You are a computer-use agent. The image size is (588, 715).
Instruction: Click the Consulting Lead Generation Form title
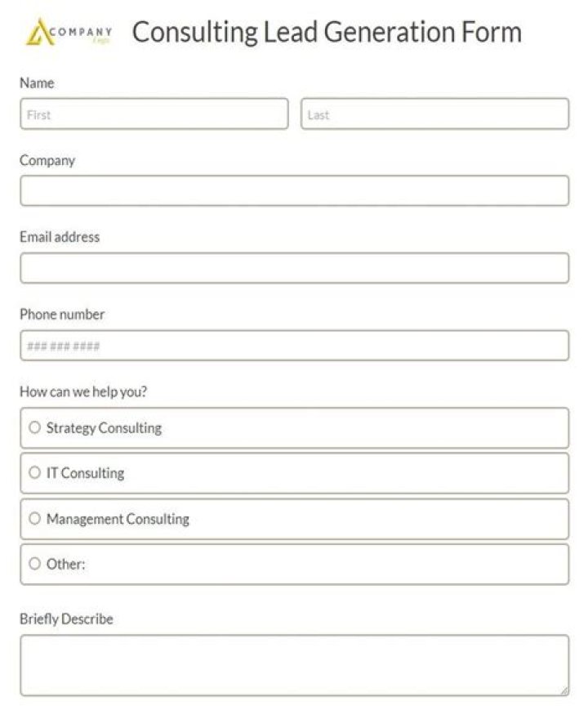(x=327, y=32)
